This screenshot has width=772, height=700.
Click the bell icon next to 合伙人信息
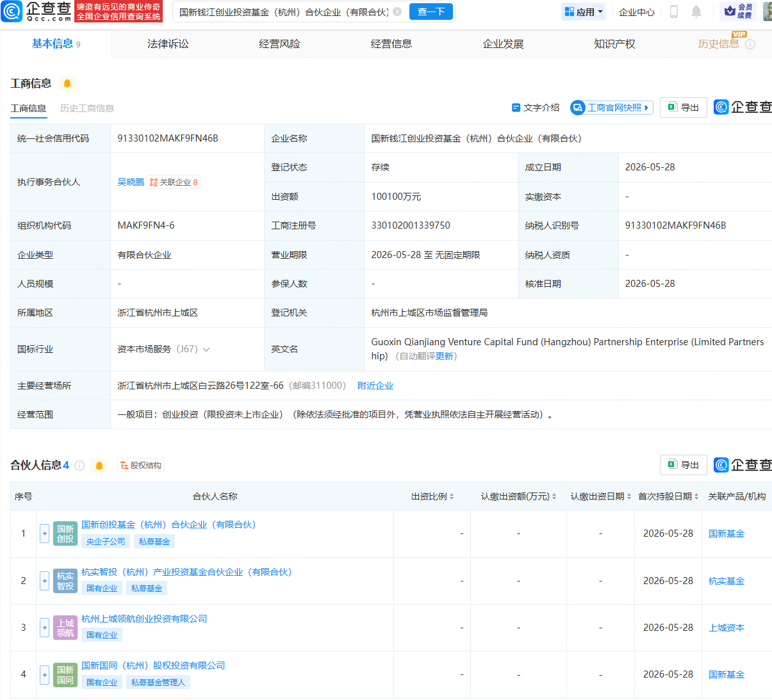click(x=99, y=466)
